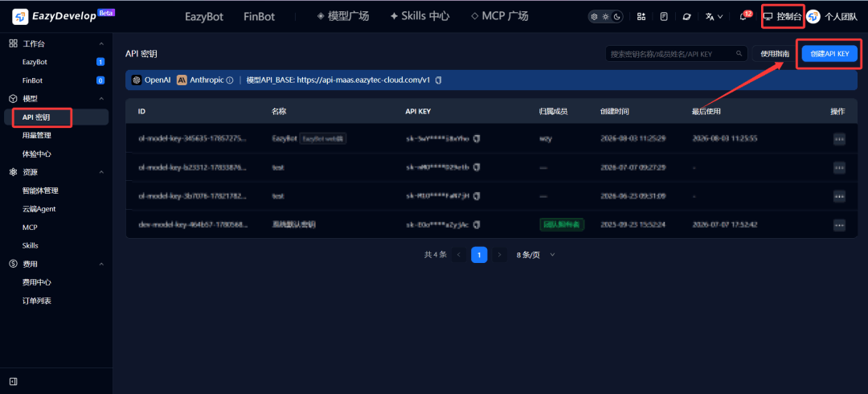The image size is (868, 394).
Task: Open actions menu for EazyBot row
Action: [839, 138]
